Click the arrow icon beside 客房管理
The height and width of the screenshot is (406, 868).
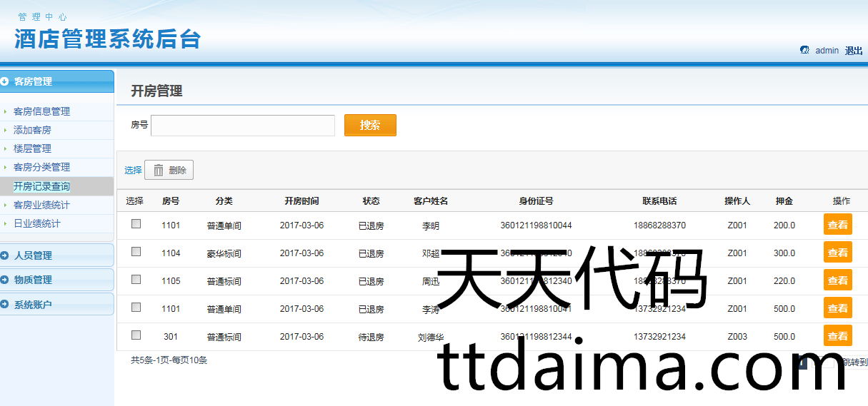(x=5, y=81)
